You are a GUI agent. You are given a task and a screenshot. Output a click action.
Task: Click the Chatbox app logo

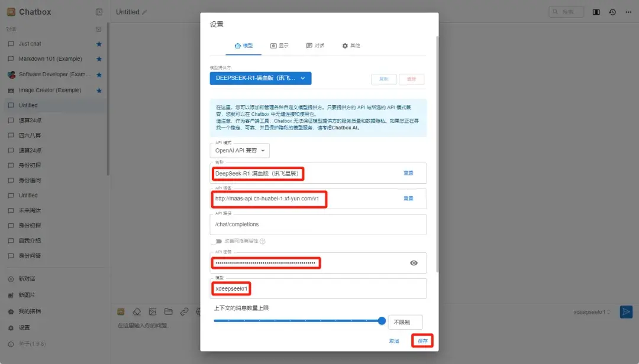[x=11, y=12]
